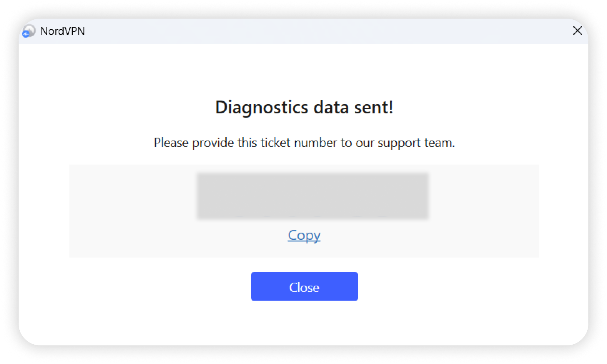Click the "Please provide this ticket number" message

click(x=304, y=143)
